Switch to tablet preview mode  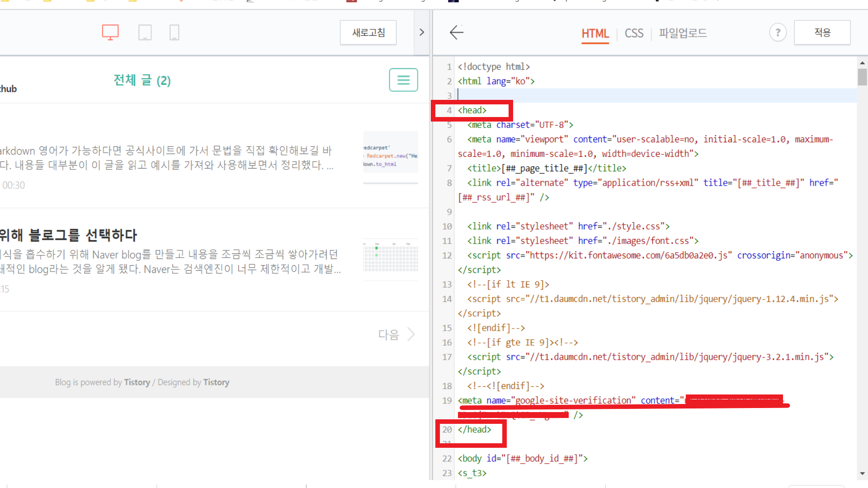coord(145,32)
